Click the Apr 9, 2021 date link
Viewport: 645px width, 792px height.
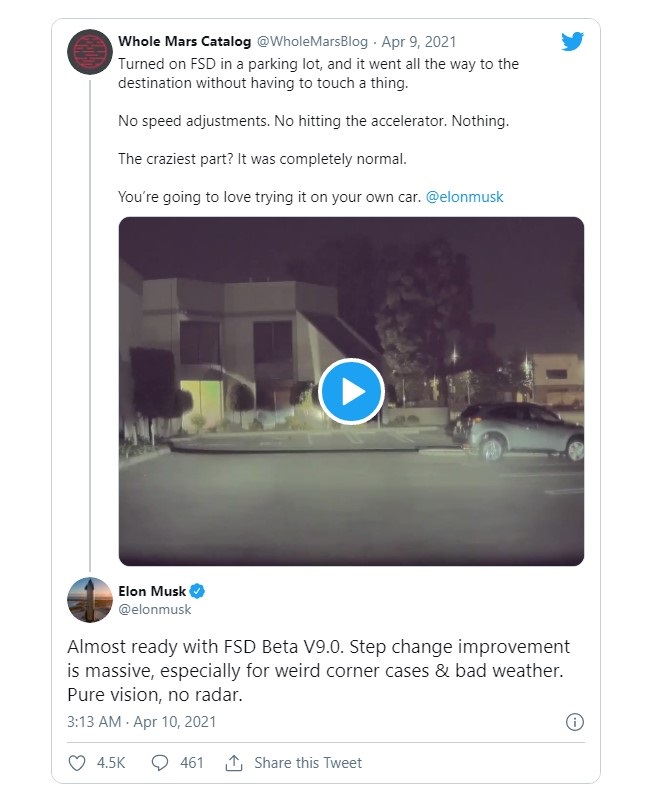click(x=419, y=41)
